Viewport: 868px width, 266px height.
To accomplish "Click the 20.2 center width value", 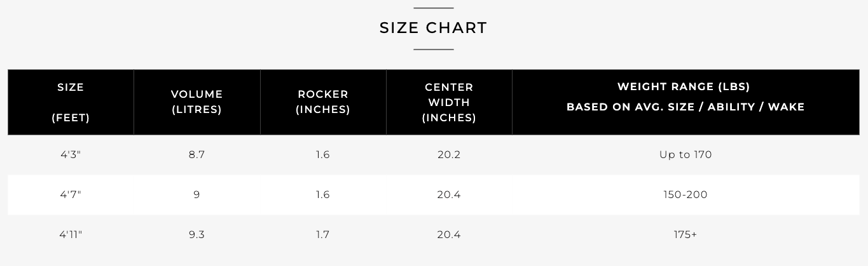I will (x=448, y=155).
